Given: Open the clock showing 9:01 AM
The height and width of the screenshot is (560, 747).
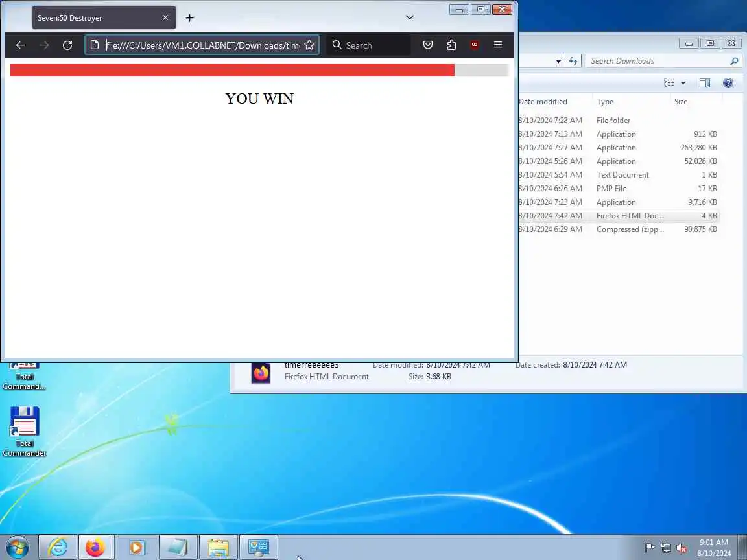Looking at the screenshot, I should click(x=714, y=548).
